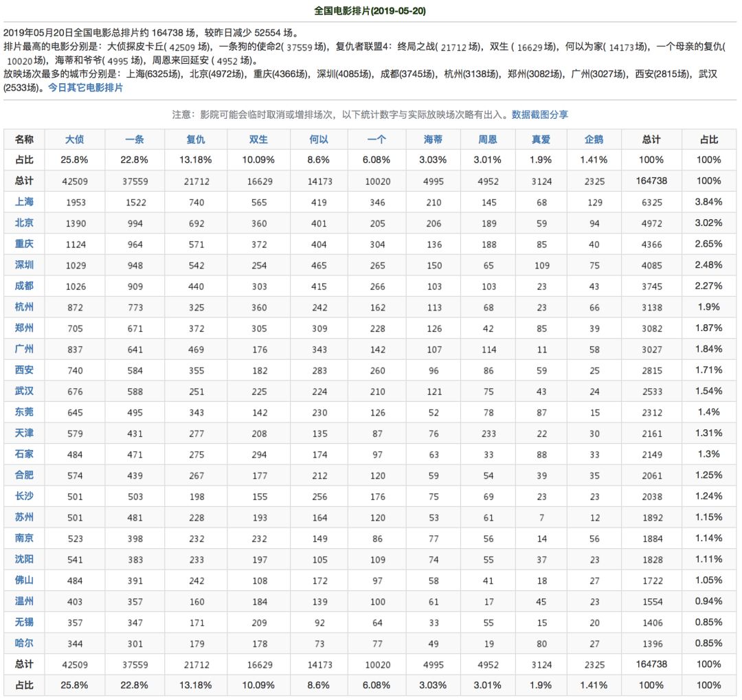Click the 海蒂 movie header link
The image size is (742, 700).
[x=432, y=139]
